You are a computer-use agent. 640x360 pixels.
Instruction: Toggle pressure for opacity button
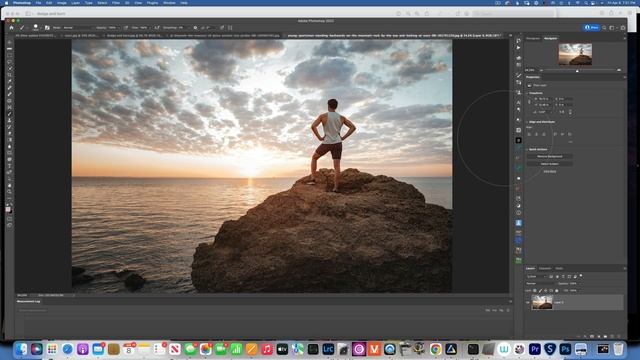[x=126, y=28]
